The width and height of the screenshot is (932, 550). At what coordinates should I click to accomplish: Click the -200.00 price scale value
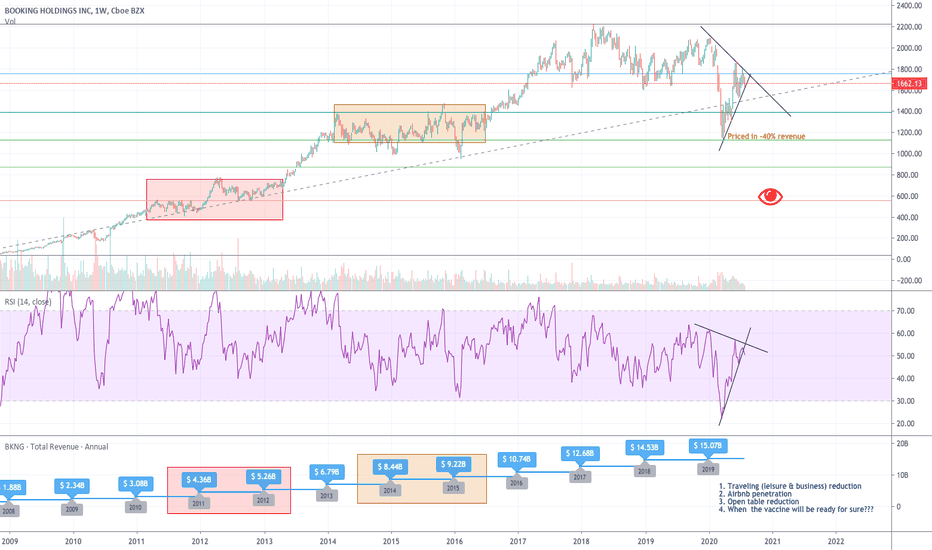(909, 281)
